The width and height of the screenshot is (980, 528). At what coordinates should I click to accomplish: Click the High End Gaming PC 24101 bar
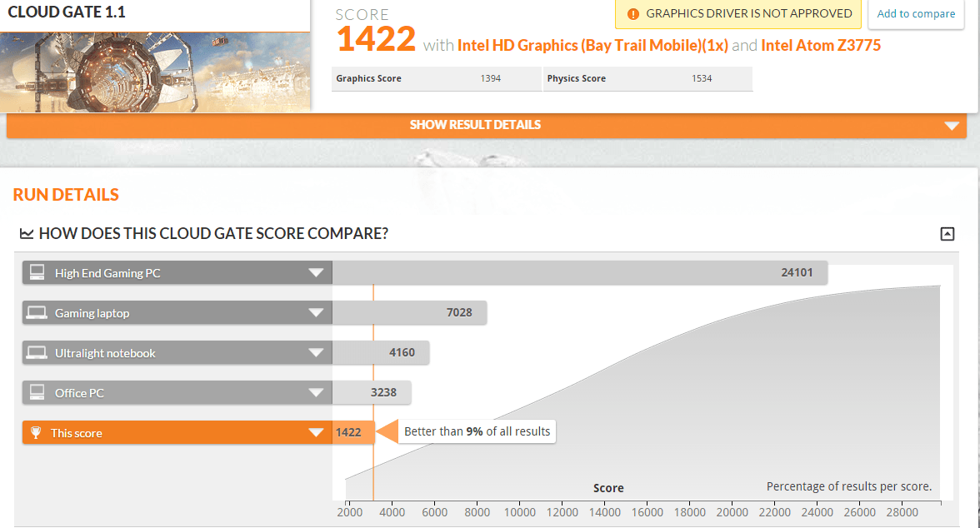click(580, 272)
